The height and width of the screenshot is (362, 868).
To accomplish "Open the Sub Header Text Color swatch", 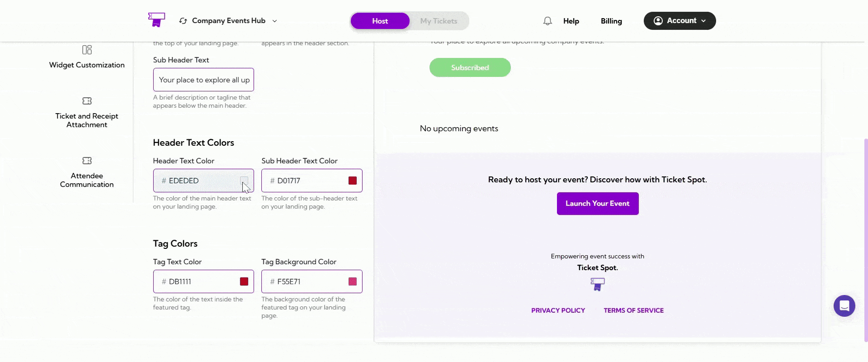I will tap(353, 181).
